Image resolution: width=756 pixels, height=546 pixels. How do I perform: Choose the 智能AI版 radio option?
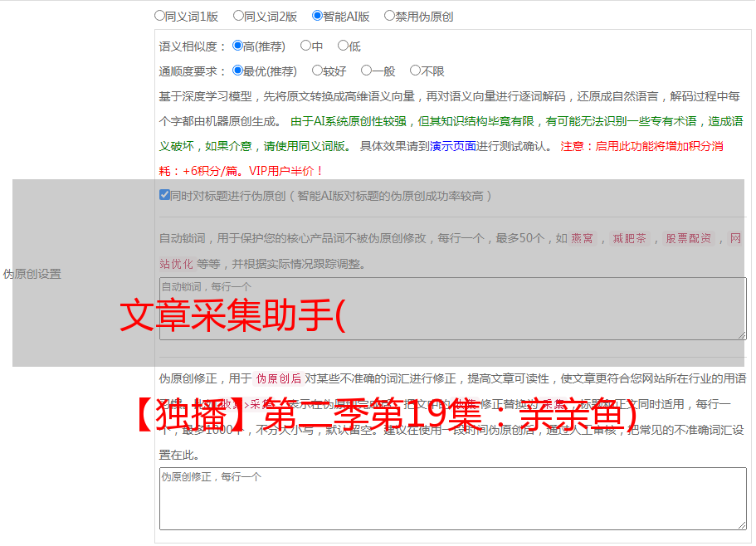[317, 16]
